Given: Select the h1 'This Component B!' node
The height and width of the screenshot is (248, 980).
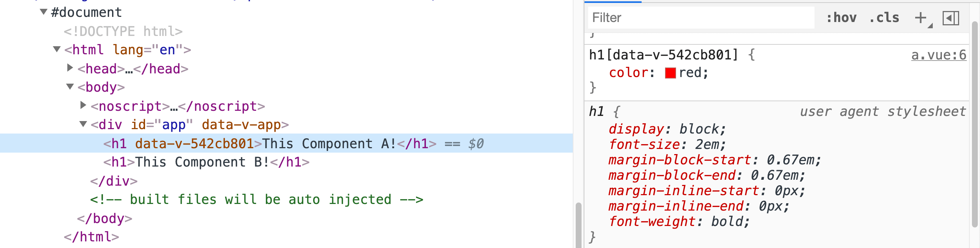Looking at the screenshot, I should 206,162.
